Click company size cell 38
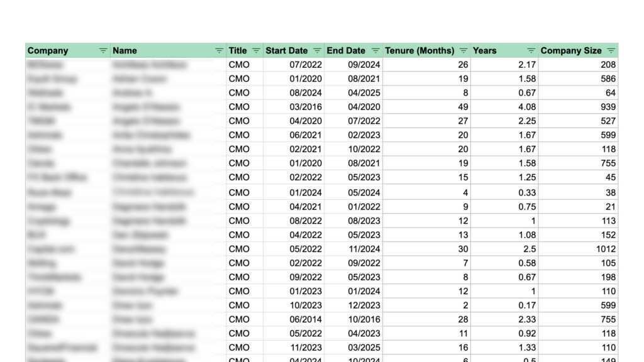 click(x=579, y=192)
